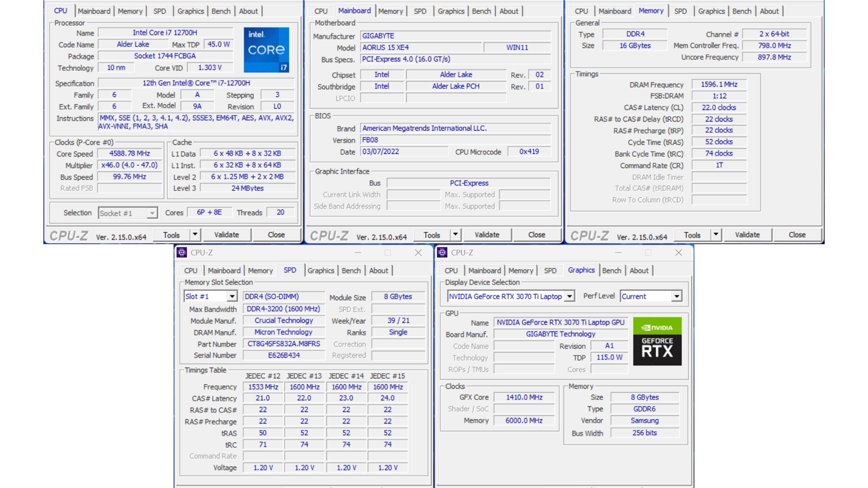Click the Tools button in the Motherboard window
Screen dimensions: 868x488
click(x=432, y=235)
